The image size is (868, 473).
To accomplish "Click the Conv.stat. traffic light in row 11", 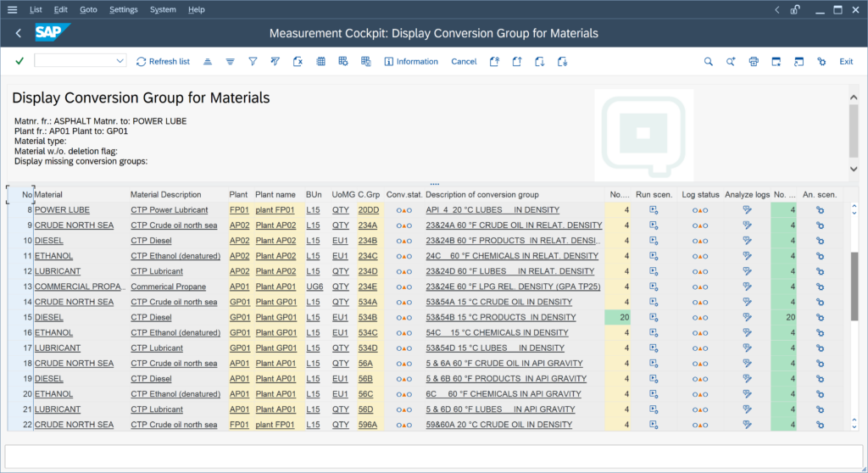I will click(x=404, y=257).
